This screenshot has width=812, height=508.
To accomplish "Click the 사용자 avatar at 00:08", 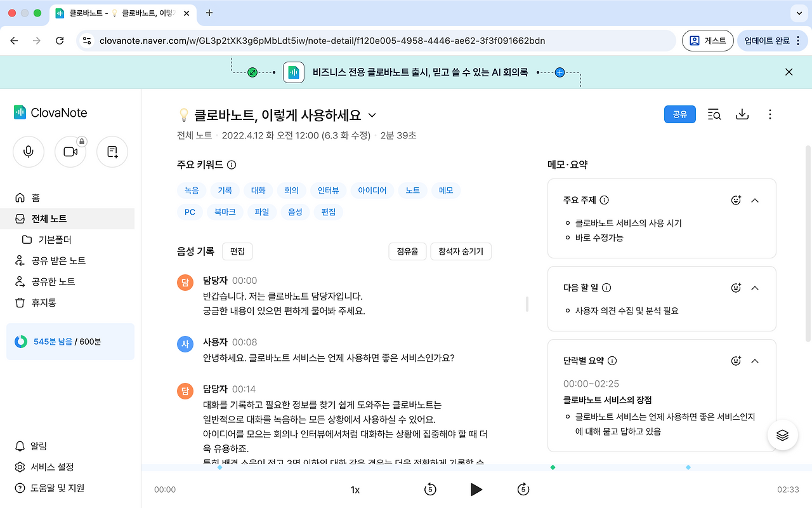I will tap(185, 344).
